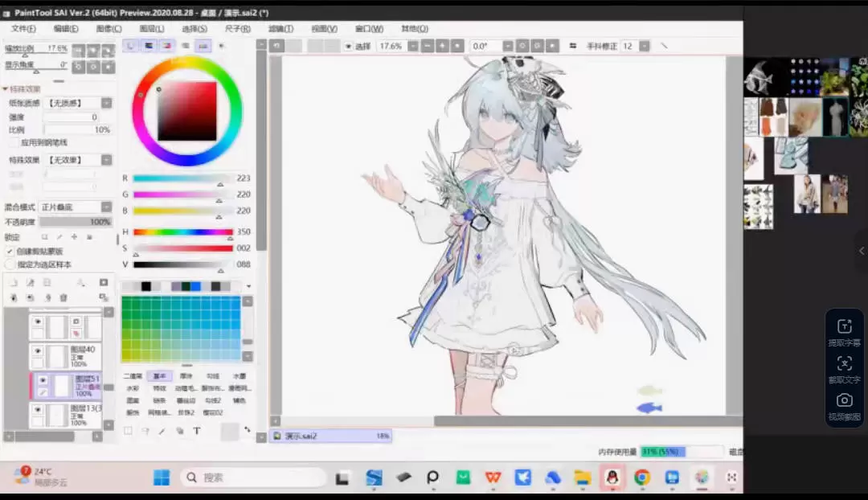This screenshot has width=868, height=500.
Task: Enable the 指定为选区样本 checkbox
Action: point(10,264)
